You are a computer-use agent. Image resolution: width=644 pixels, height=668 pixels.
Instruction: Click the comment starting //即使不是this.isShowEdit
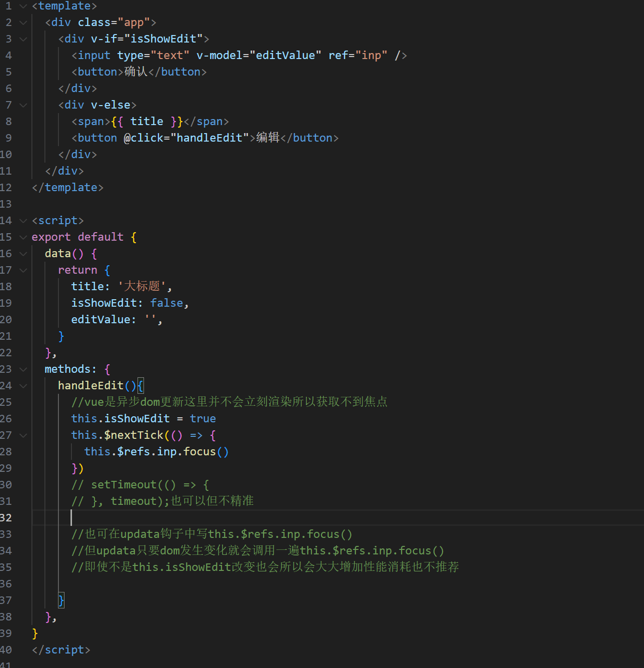pyautogui.click(x=265, y=567)
